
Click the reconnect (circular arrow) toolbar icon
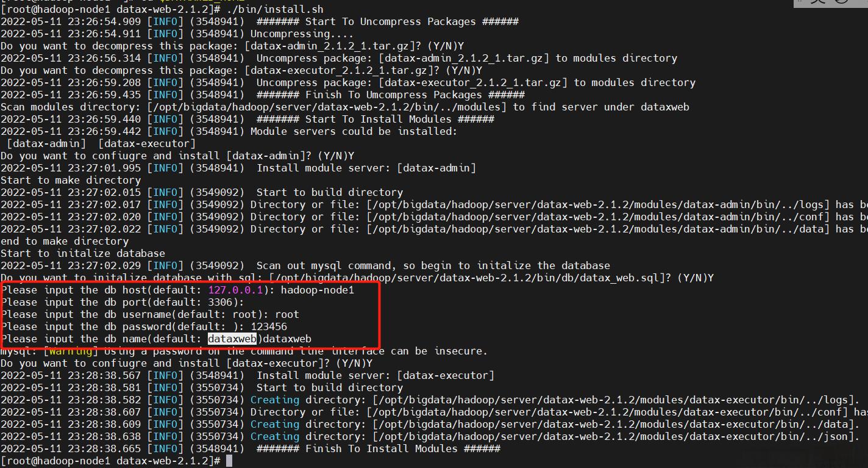point(840,2)
